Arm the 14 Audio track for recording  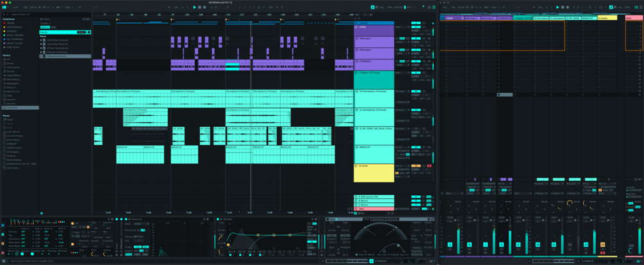tap(429, 166)
